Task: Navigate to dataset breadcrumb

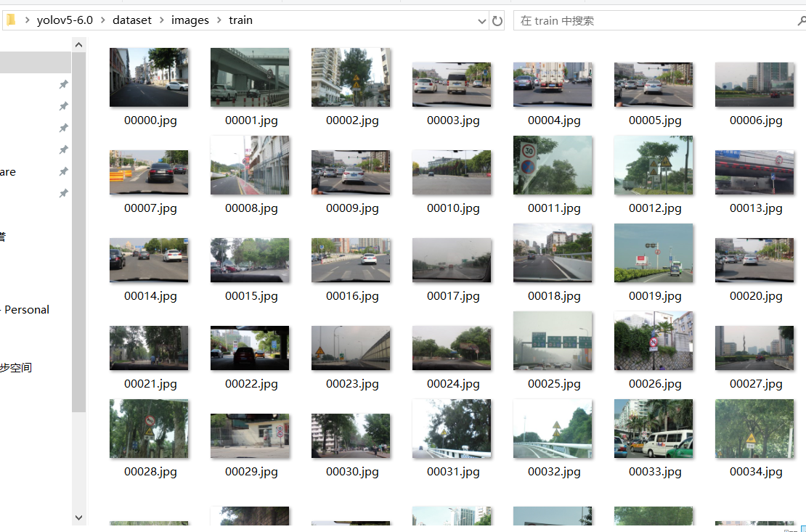Action: 132,20
